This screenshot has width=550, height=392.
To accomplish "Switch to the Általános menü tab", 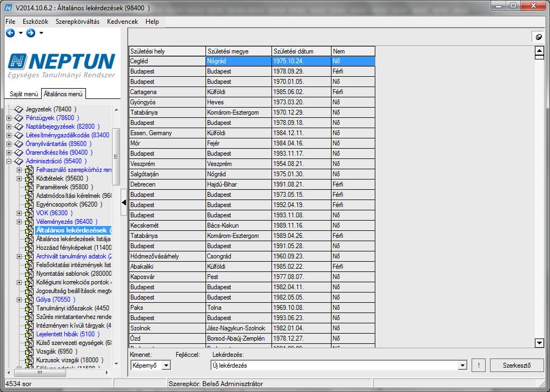I will (63, 94).
